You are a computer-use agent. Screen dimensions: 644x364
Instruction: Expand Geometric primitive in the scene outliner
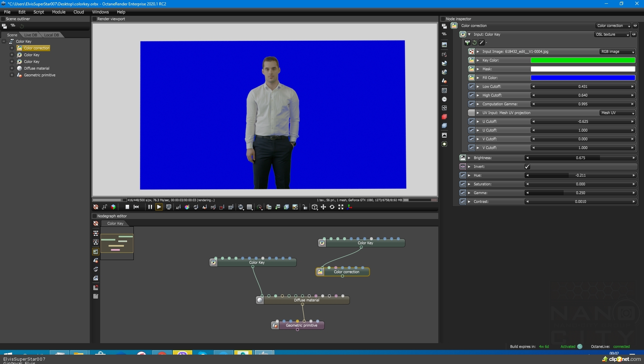click(12, 75)
